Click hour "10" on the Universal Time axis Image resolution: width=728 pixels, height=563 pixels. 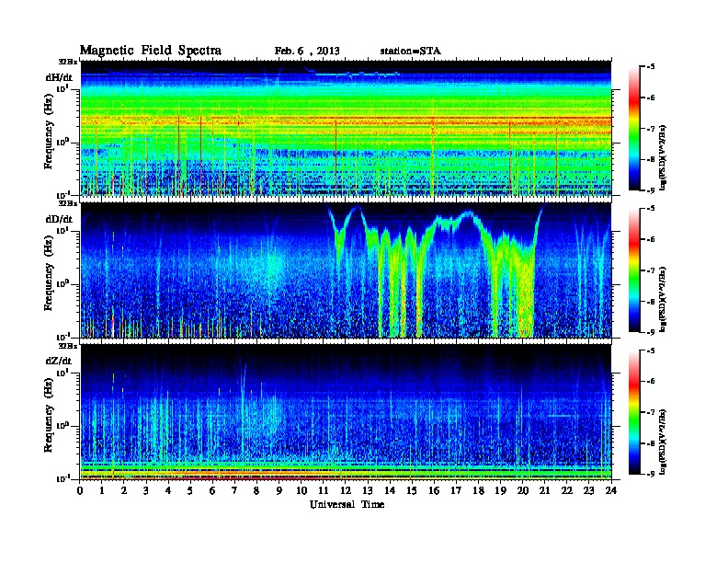click(301, 490)
